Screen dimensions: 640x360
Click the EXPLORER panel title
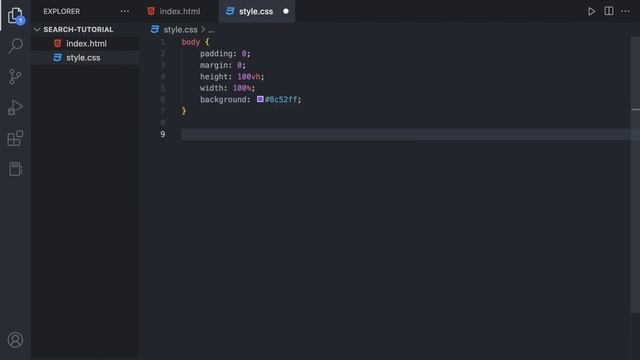coord(62,11)
